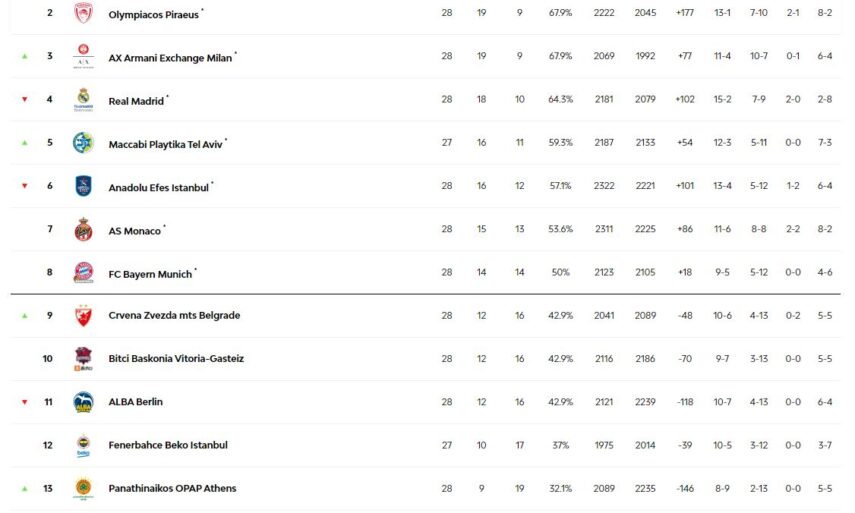Click the Bitci Baskonia team logo
The width and height of the screenshot is (855, 513).
(83, 359)
